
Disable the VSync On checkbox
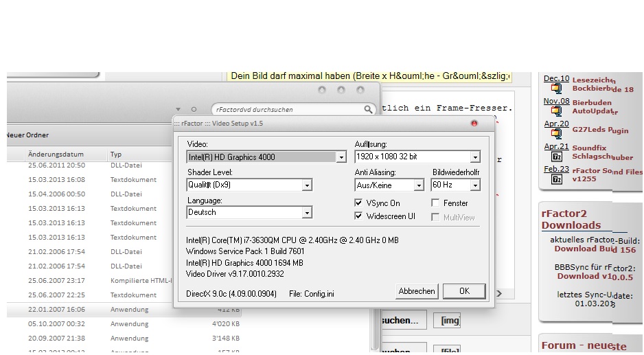[x=358, y=203]
